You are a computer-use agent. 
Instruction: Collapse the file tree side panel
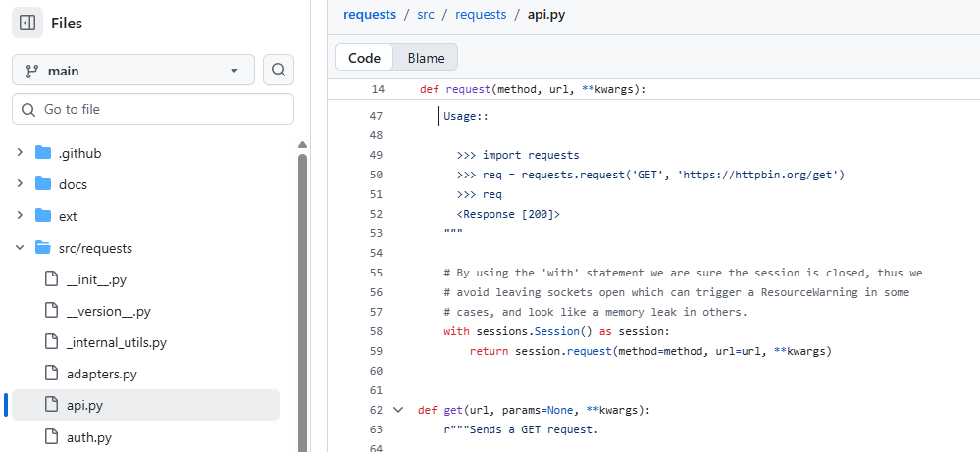[27, 23]
